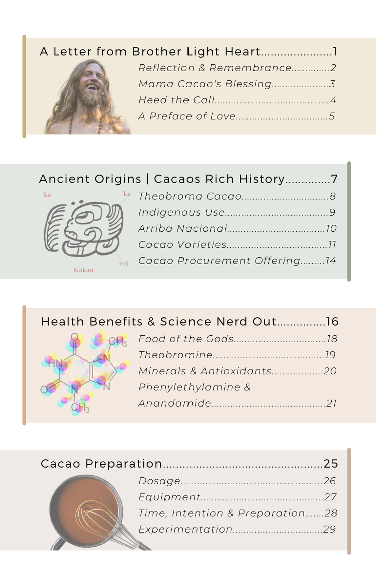Open the Experimentation entry
376x588 pixels.
[x=237, y=529]
